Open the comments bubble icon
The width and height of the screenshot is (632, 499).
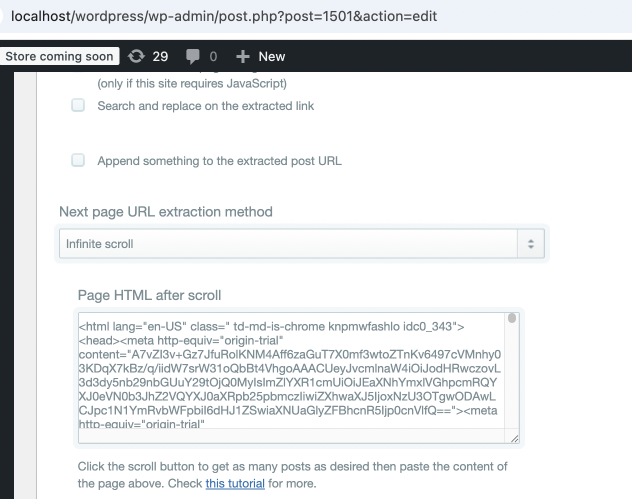pos(193,57)
